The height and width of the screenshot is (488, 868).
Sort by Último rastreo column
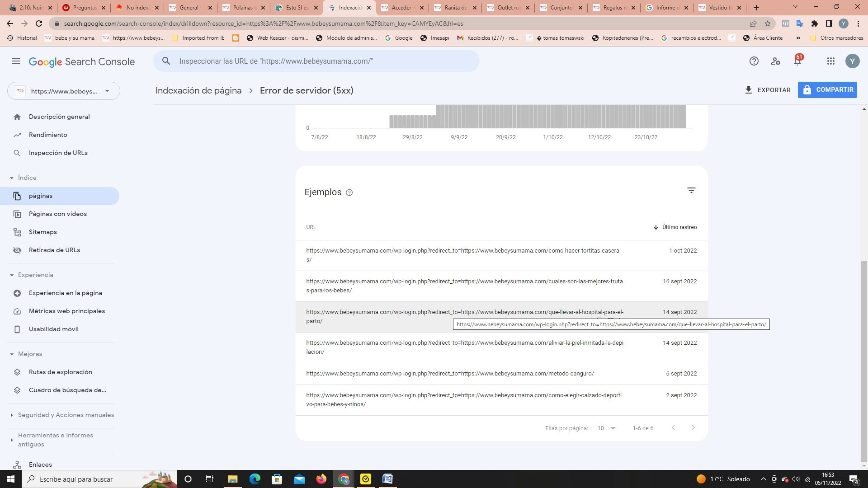(675, 227)
